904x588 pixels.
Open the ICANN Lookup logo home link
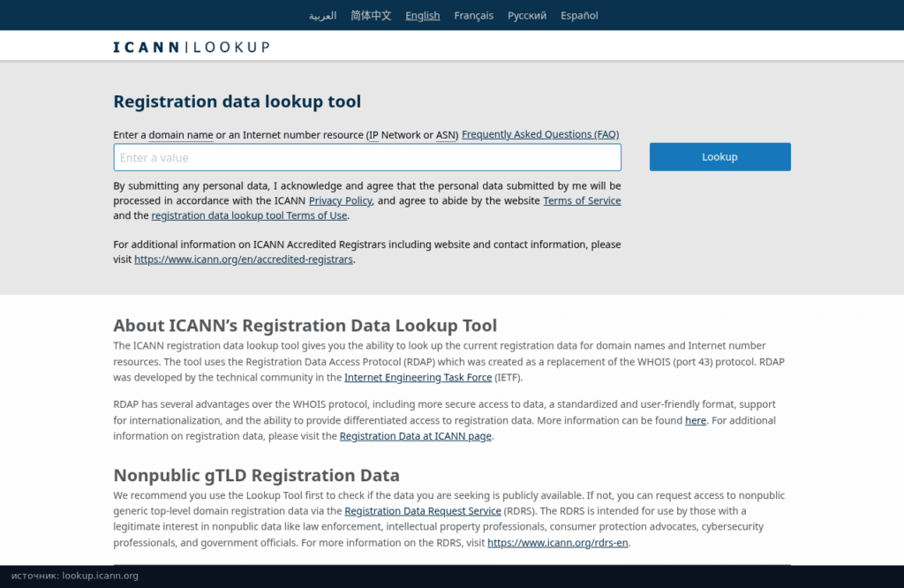[192, 48]
